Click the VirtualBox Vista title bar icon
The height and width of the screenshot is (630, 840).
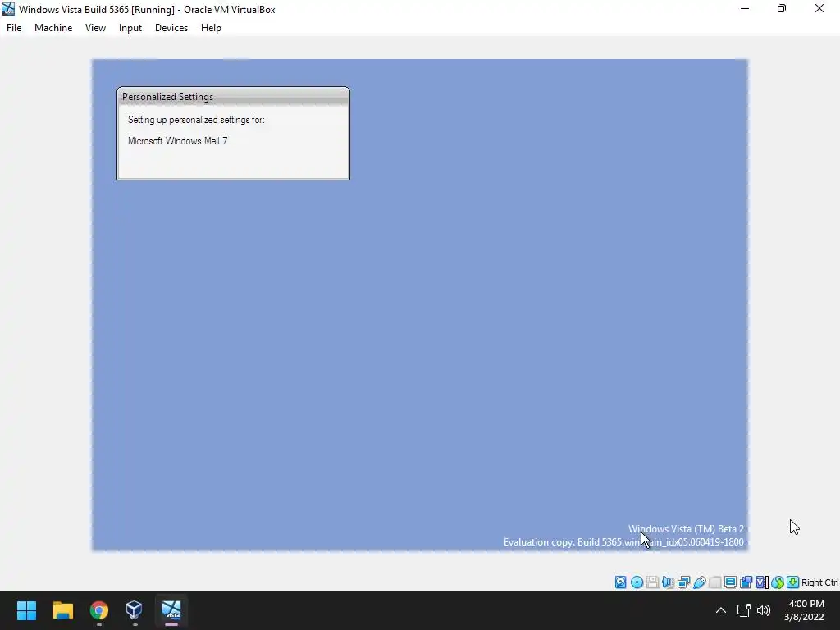(x=8, y=9)
